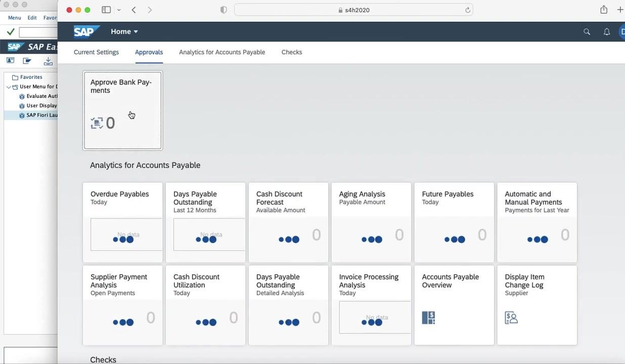Click the user menu icon in SAP GUI toolbar
This screenshot has height=364, width=625.
coord(10,61)
